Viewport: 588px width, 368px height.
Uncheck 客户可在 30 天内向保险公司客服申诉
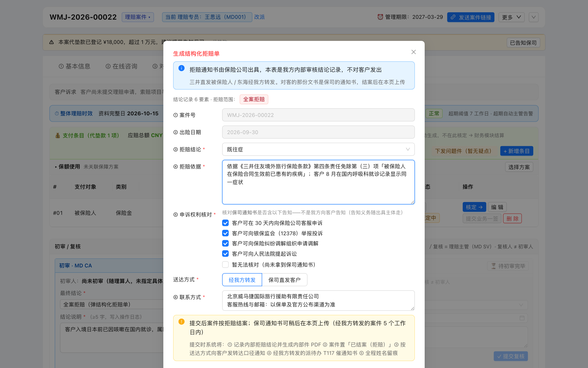225,223
